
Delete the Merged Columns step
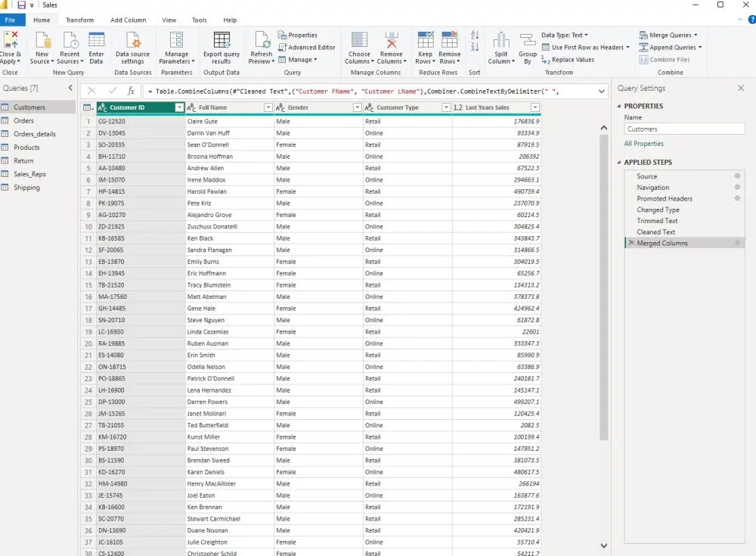[x=631, y=243]
